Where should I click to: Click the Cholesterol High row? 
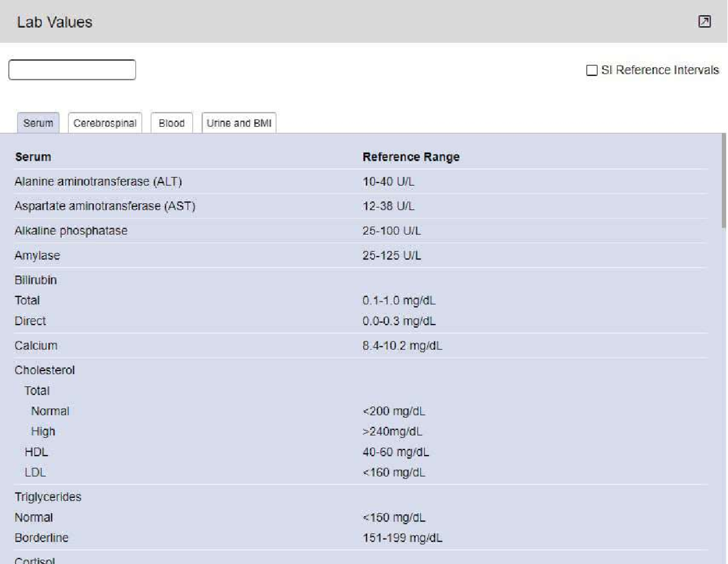click(360, 431)
